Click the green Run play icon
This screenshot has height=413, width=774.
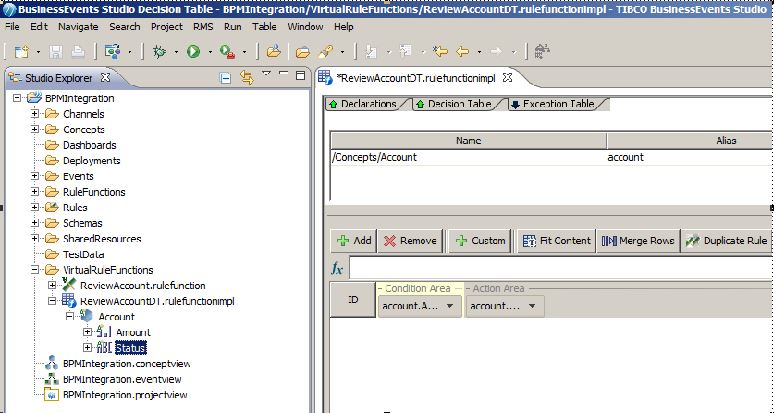pyautogui.click(x=194, y=51)
